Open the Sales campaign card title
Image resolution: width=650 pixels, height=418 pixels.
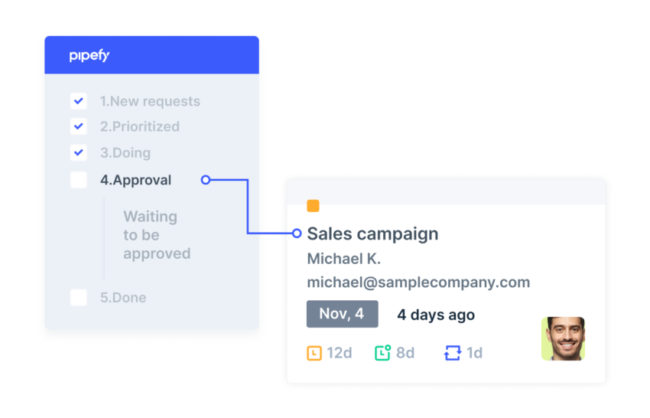point(372,234)
